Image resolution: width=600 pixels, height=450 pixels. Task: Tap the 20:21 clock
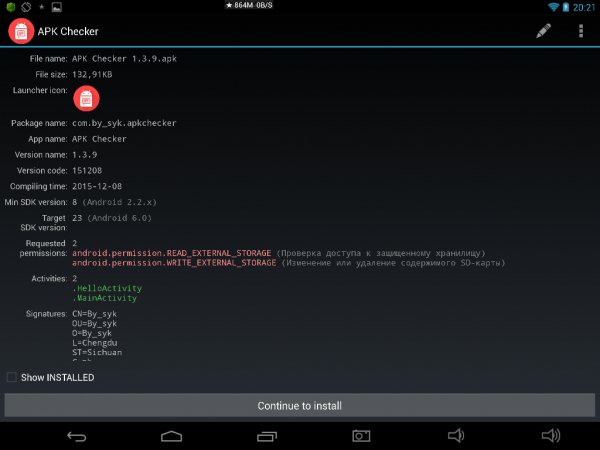tap(584, 7)
